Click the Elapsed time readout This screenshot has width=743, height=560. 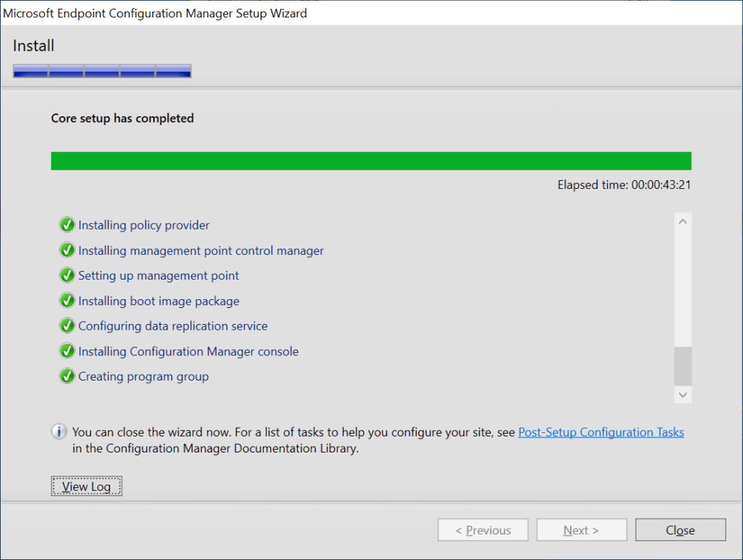(x=624, y=184)
